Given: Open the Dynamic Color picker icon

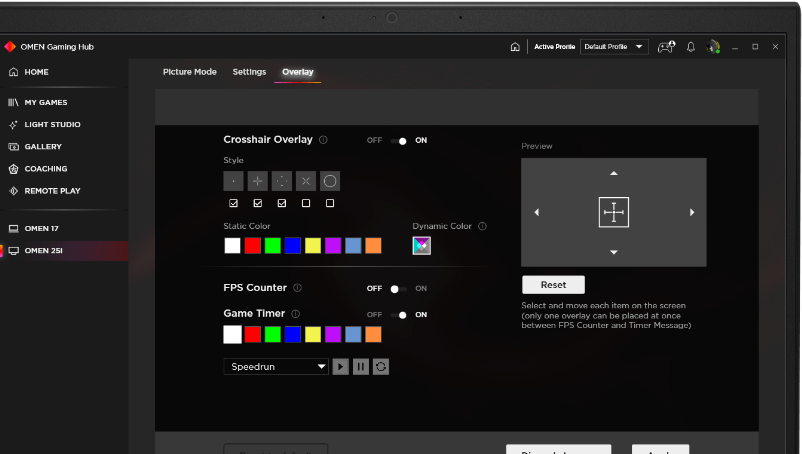Looking at the screenshot, I should (422, 246).
